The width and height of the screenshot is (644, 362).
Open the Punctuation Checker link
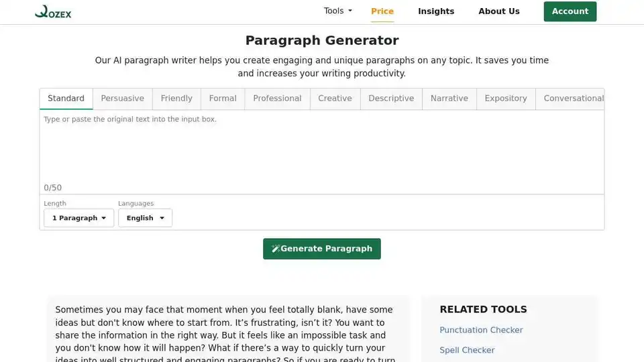481,330
